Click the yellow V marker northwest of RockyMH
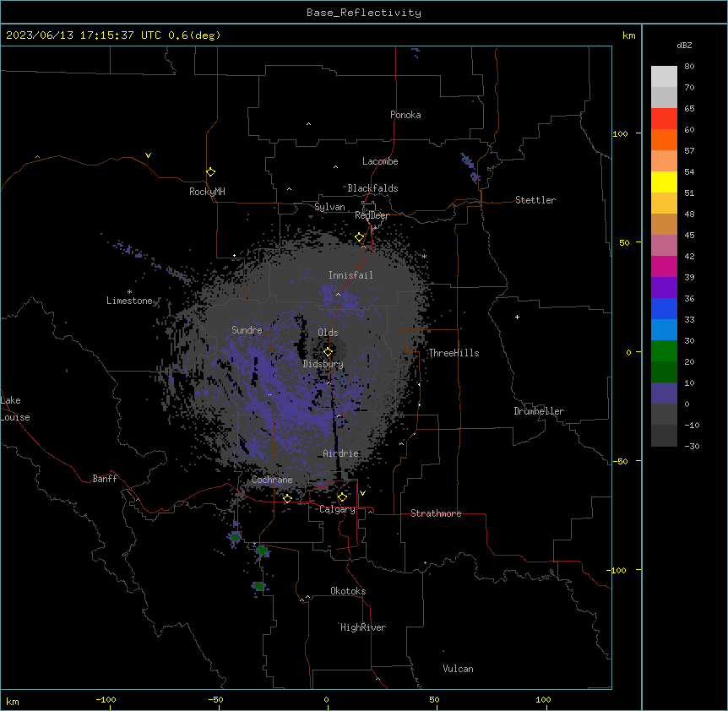The height and width of the screenshot is (711, 728). coord(148,155)
